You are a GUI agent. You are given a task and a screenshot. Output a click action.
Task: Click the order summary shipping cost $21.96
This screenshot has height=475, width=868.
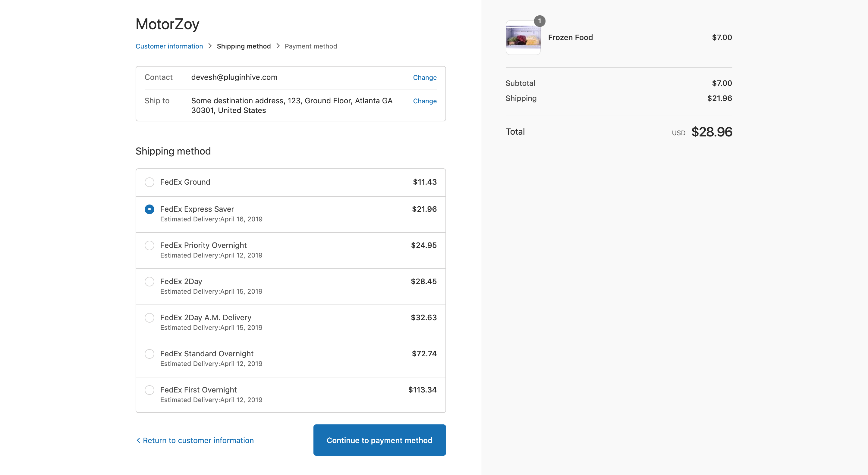pyautogui.click(x=719, y=98)
